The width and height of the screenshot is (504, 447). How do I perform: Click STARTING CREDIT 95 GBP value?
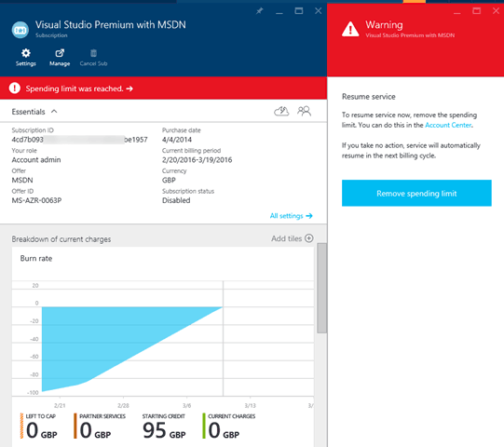164,430
